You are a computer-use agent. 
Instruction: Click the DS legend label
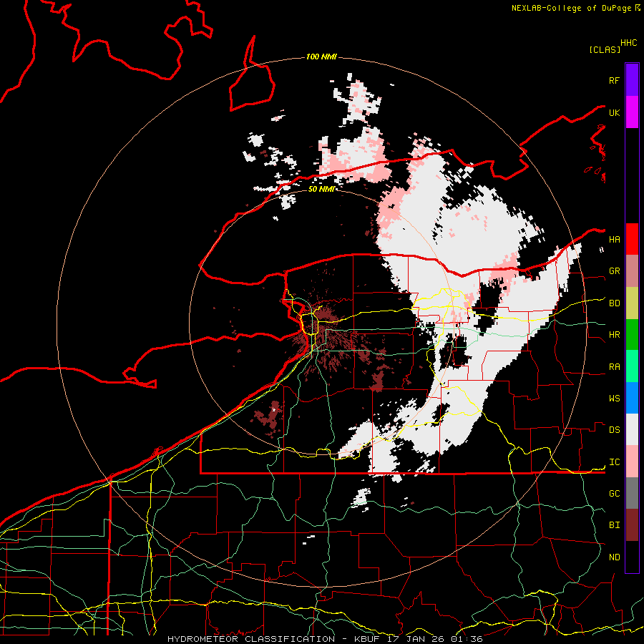tap(614, 430)
